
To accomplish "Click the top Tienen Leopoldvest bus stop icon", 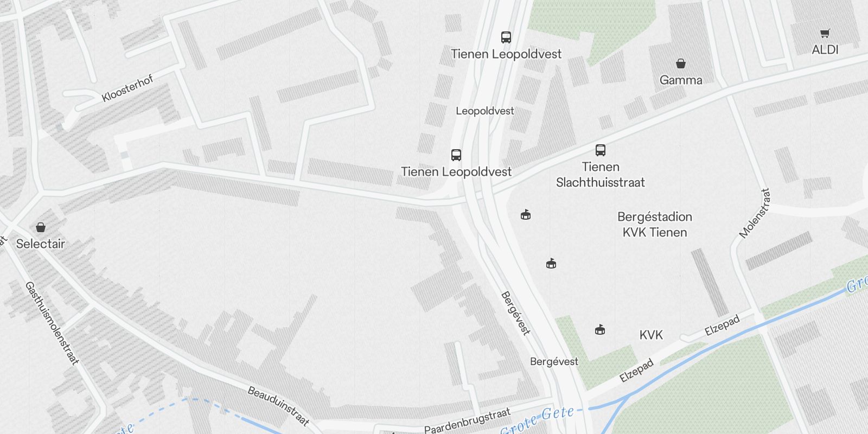I will (x=506, y=37).
